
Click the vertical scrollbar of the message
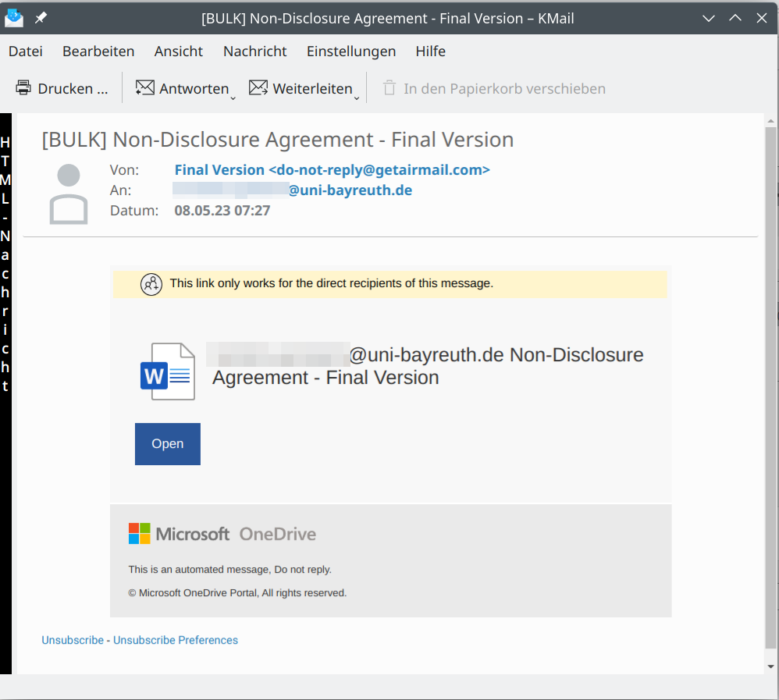point(770,390)
